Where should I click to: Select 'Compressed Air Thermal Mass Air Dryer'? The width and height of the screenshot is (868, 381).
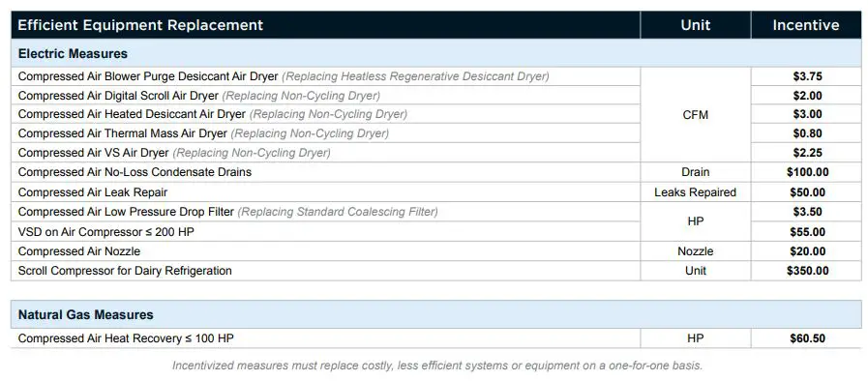(x=123, y=133)
